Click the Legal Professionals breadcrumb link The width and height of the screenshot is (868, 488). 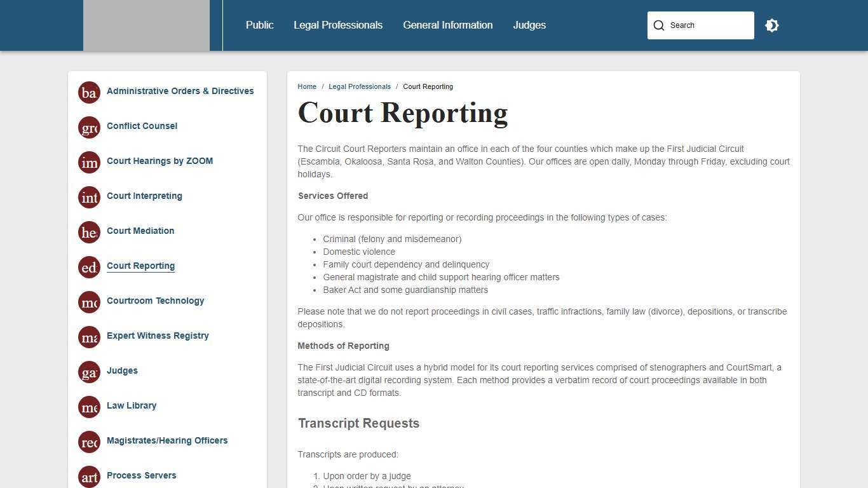coord(360,86)
